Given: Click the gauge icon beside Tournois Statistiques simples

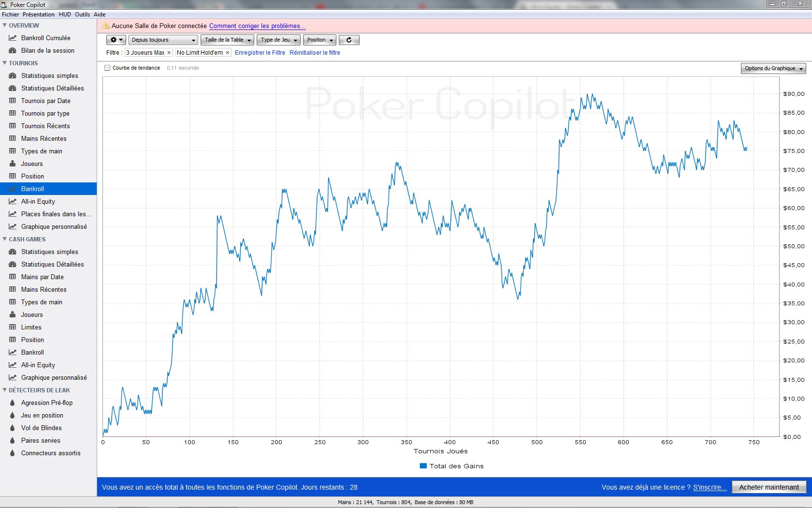Looking at the screenshot, I should [13, 75].
